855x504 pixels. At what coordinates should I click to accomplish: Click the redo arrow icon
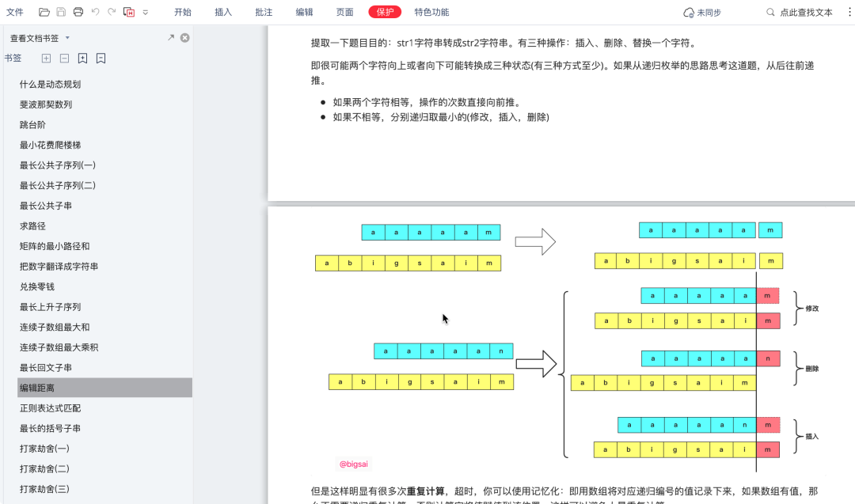coord(112,12)
